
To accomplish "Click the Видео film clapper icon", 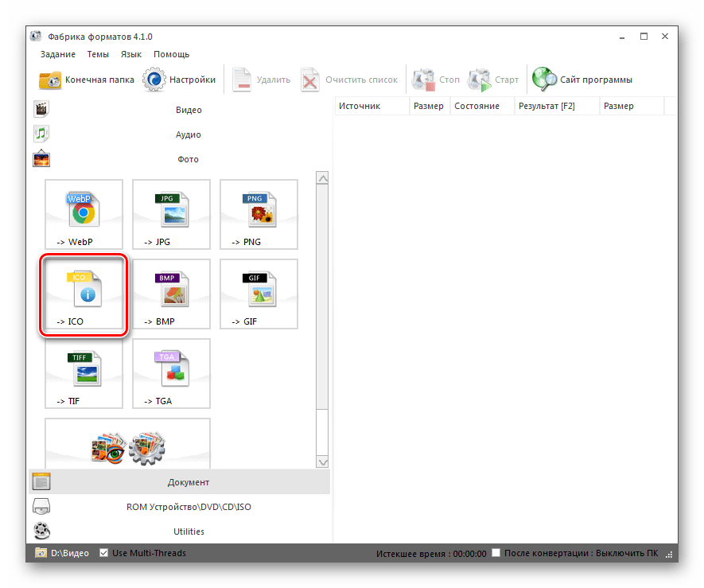I will coord(41,109).
